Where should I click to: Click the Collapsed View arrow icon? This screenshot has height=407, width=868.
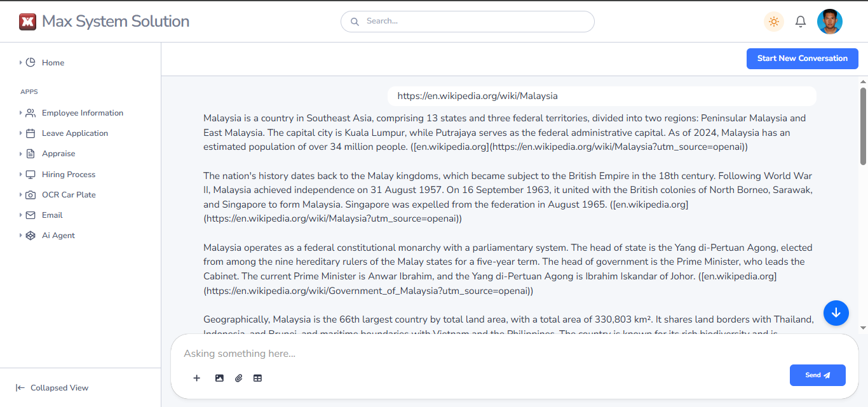(20, 388)
